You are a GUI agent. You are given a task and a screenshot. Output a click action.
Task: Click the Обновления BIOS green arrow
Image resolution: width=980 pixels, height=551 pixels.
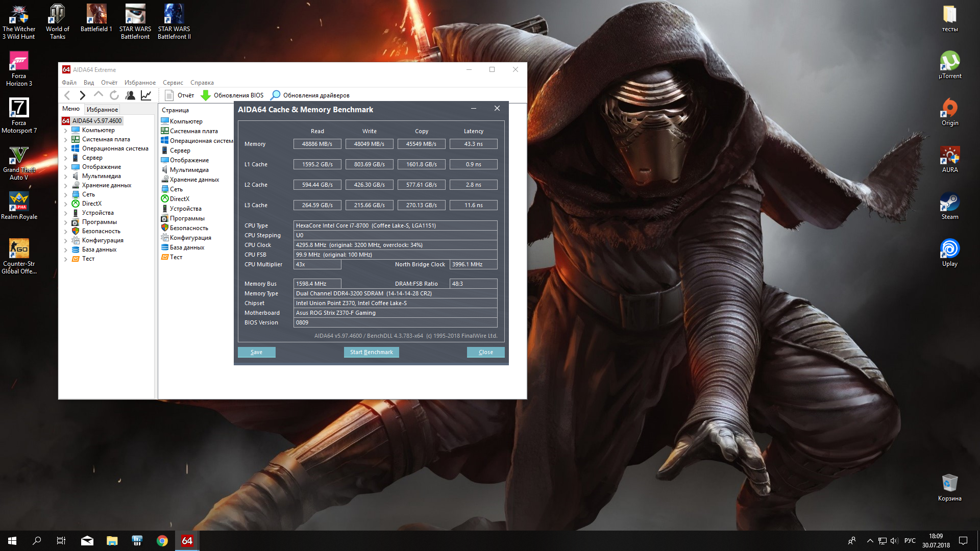(x=206, y=95)
